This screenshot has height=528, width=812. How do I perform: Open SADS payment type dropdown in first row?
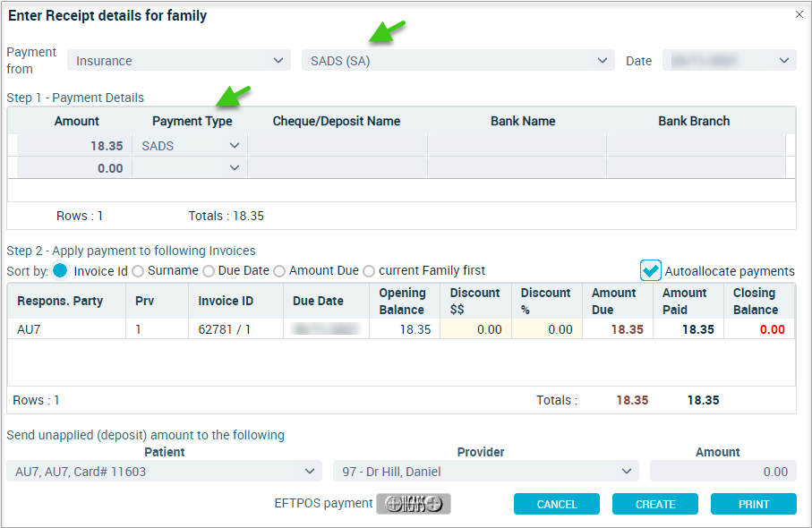tap(190, 146)
